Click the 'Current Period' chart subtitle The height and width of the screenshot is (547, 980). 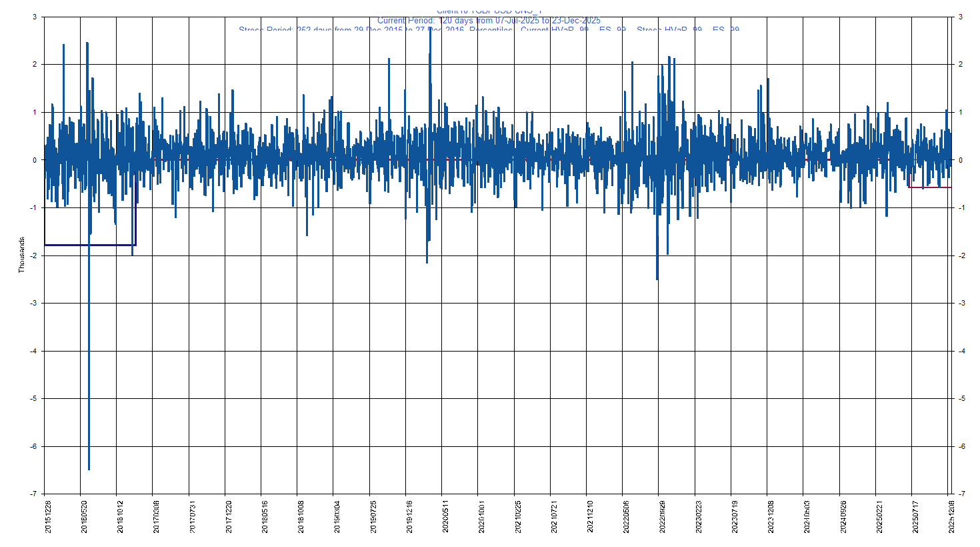coord(489,21)
